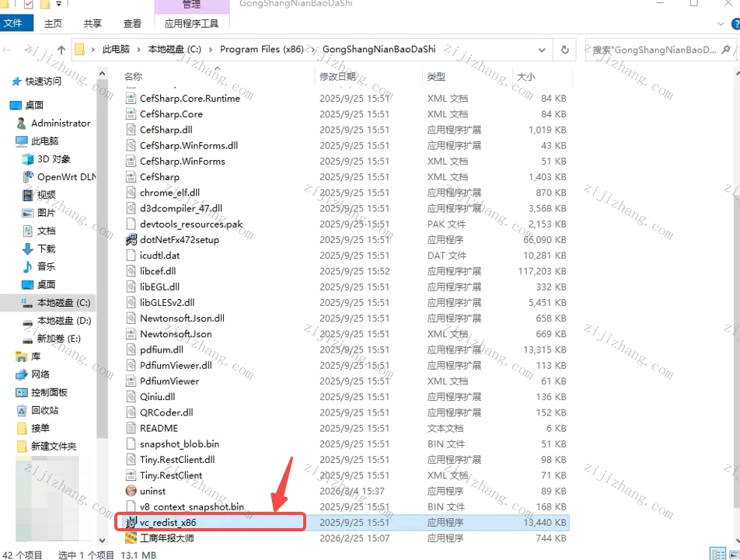
Task: Open the 文件 menu tab
Action: 13,23
